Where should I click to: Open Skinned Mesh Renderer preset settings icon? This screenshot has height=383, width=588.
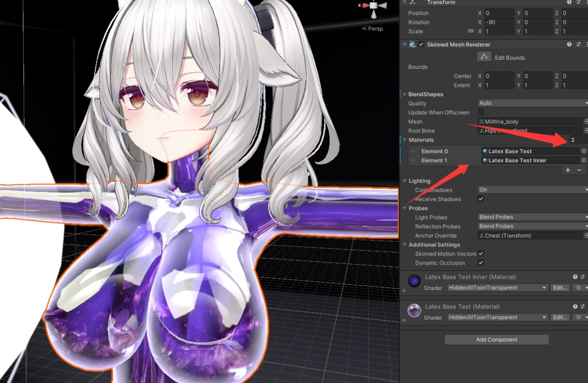(x=578, y=44)
